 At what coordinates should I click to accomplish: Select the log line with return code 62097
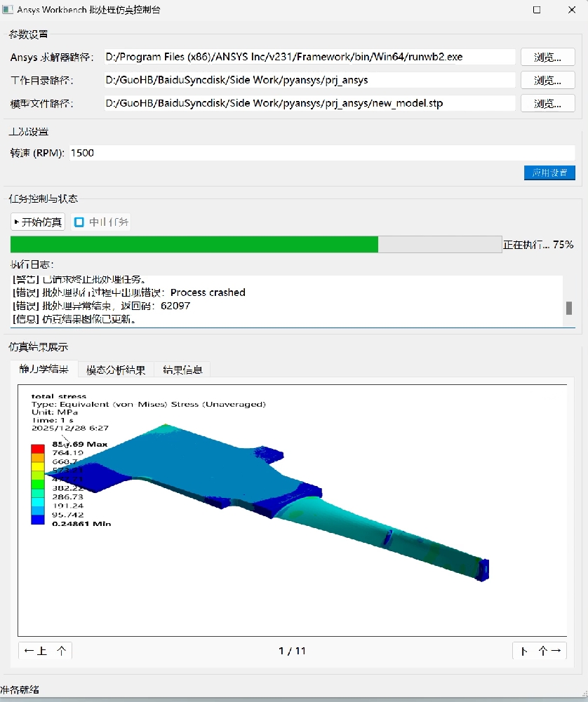coord(101,306)
